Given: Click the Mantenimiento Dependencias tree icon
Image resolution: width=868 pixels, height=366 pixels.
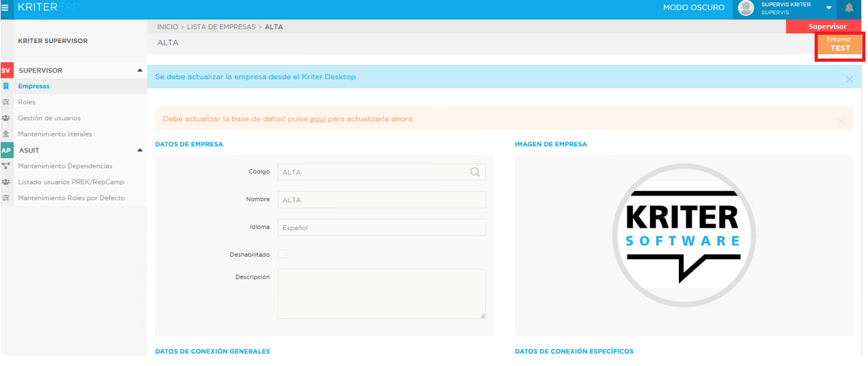Looking at the screenshot, I should pos(6,166).
